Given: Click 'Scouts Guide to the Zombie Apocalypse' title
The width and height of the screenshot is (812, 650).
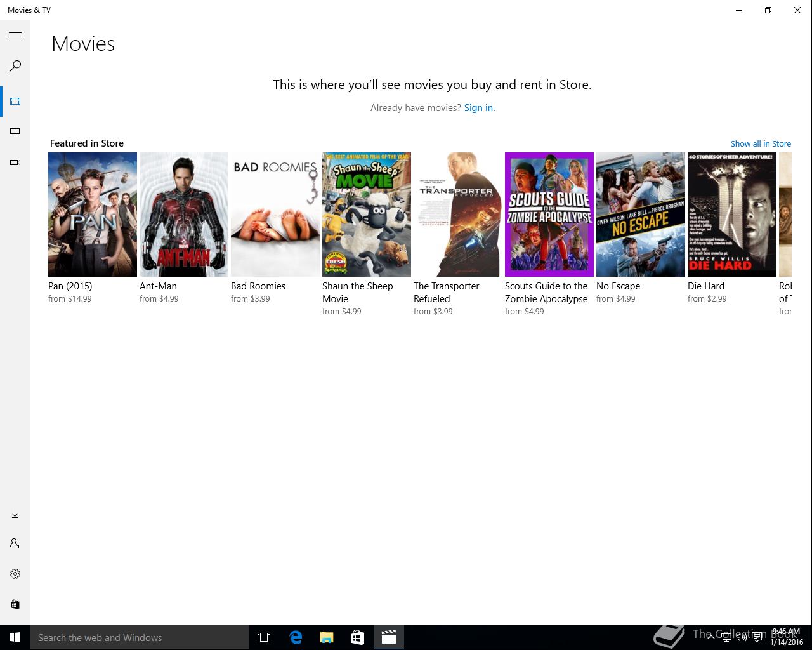Looking at the screenshot, I should [546, 293].
